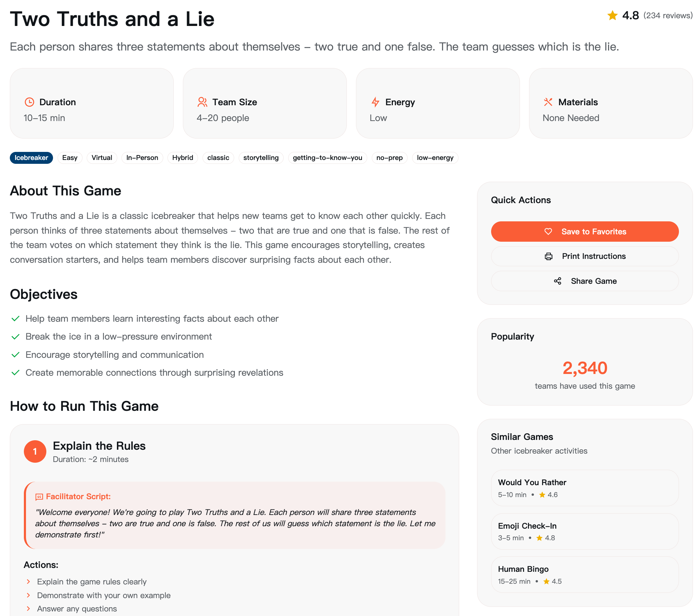Open the Human Bingo similar game
The width and height of the screenshot is (700, 616).
585,575
